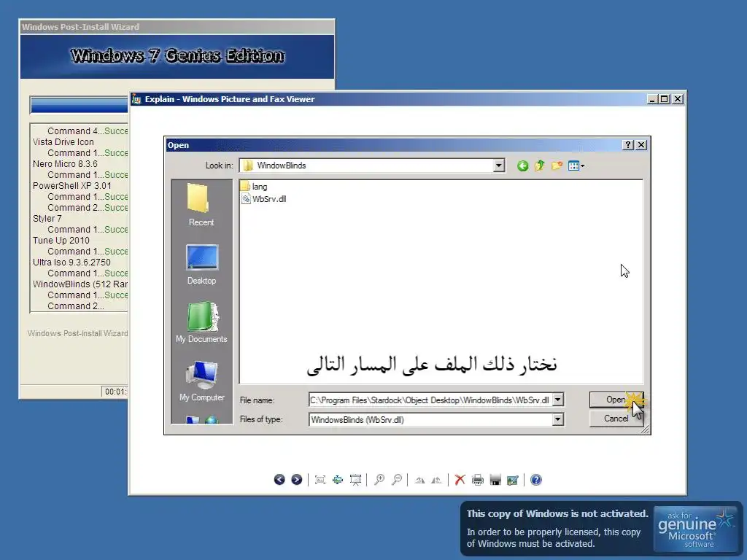
Task: Close the Picture and Fax Viewer window
Action: pyautogui.click(x=678, y=99)
